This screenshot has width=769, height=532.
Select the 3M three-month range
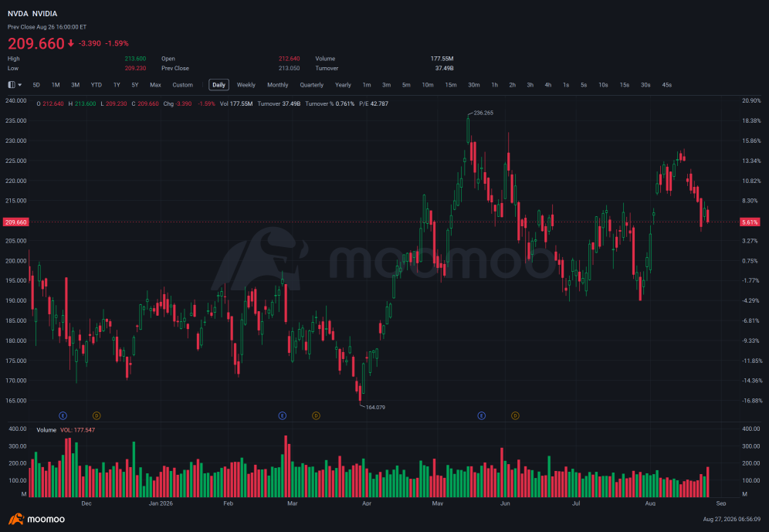coord(75,85)
